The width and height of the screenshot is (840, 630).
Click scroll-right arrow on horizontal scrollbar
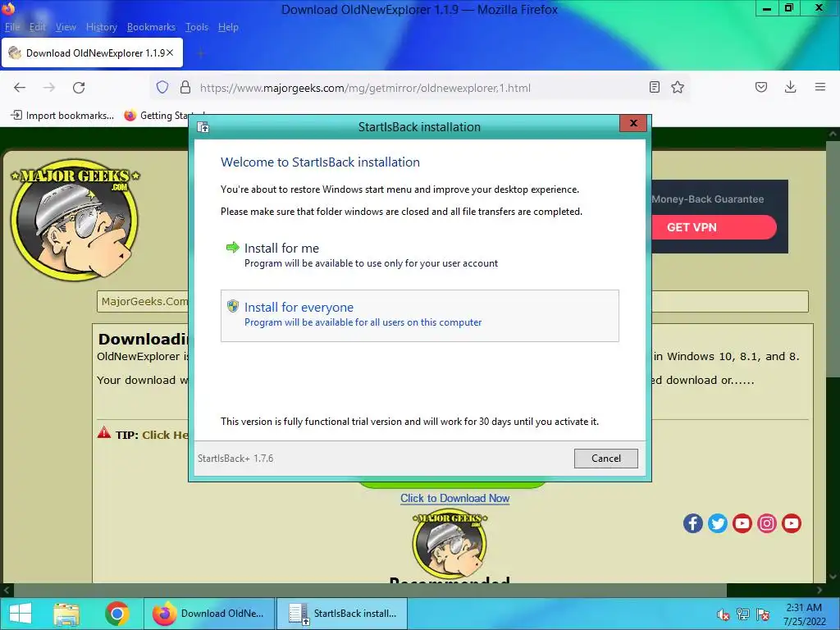819,591
